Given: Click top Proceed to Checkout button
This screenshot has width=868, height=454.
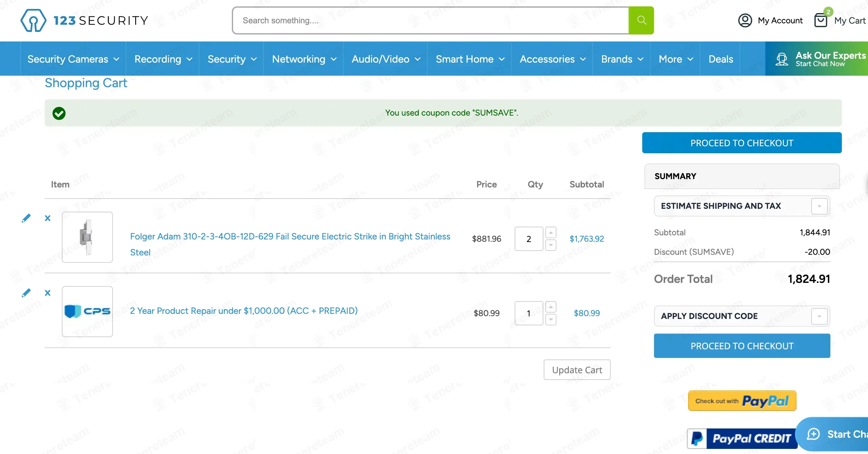Looking at the screenshot, I should coord(741,143).
